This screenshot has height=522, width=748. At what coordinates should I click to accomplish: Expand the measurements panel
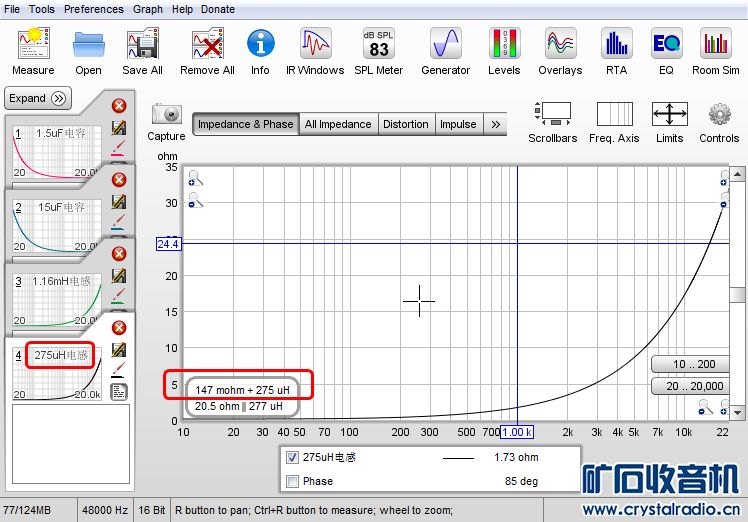tap(37, 98)
